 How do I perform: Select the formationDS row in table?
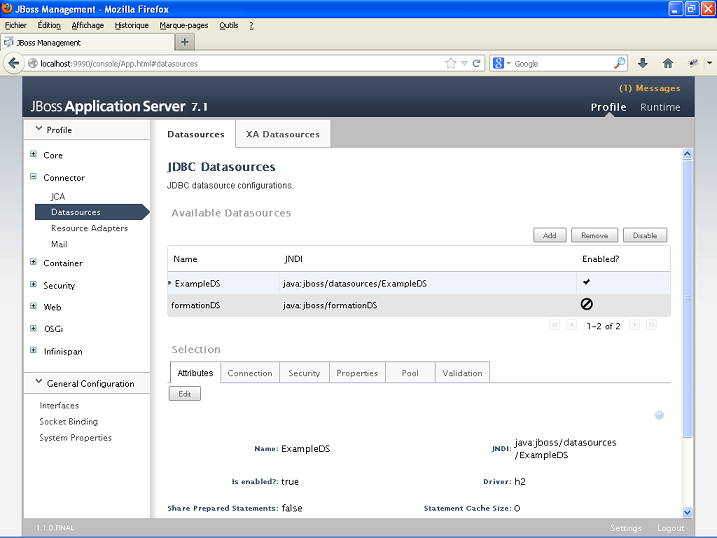(360, 305)
